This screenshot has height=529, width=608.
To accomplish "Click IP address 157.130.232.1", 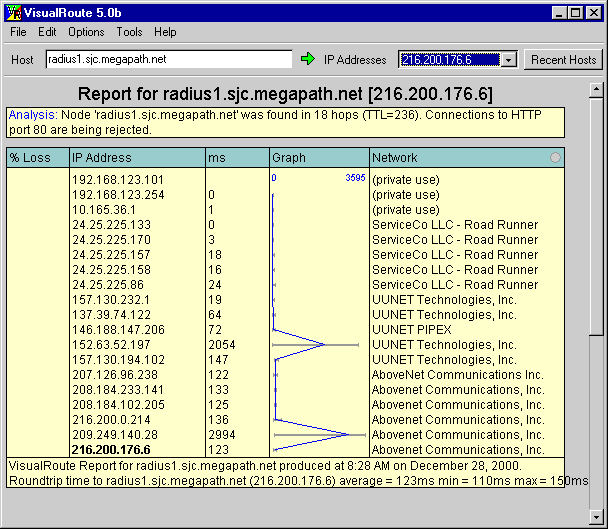I will (x=111, y=300).
